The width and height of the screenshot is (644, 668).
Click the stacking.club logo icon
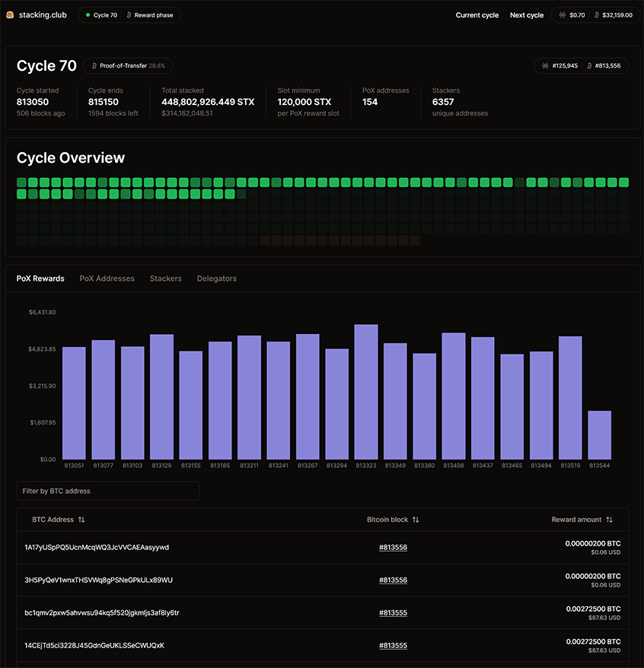point(11,15)
